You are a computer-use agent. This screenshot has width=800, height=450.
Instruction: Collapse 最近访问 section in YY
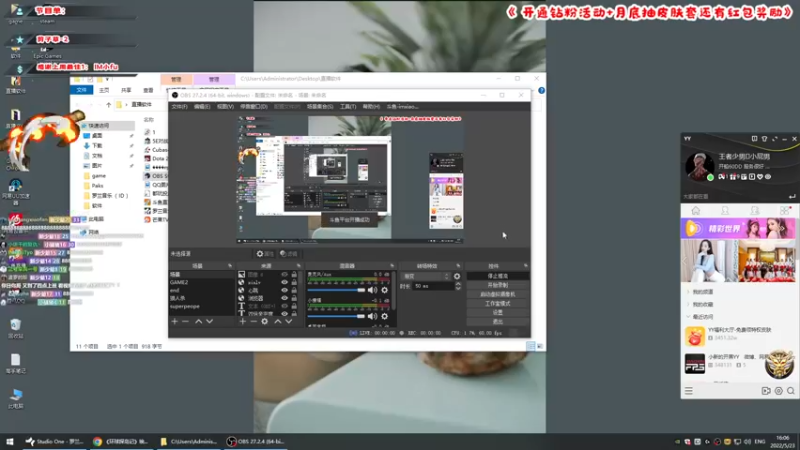coord(688,317)
